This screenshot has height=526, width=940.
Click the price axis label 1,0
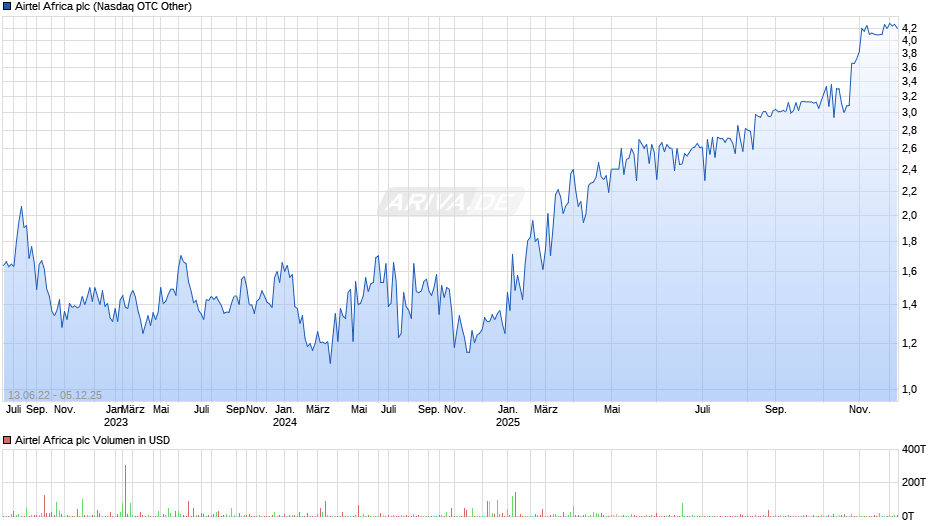(x=909, y=389)
